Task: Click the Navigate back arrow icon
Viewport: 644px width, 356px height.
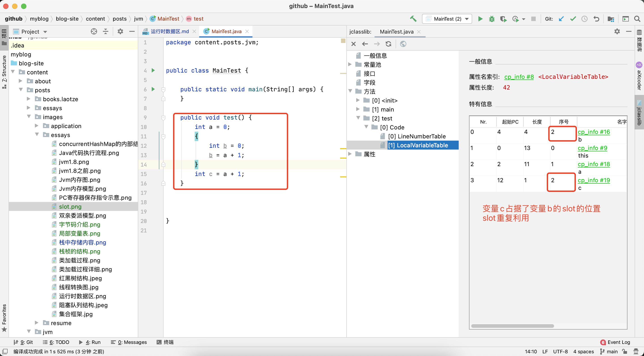Action: coord(365,44)
